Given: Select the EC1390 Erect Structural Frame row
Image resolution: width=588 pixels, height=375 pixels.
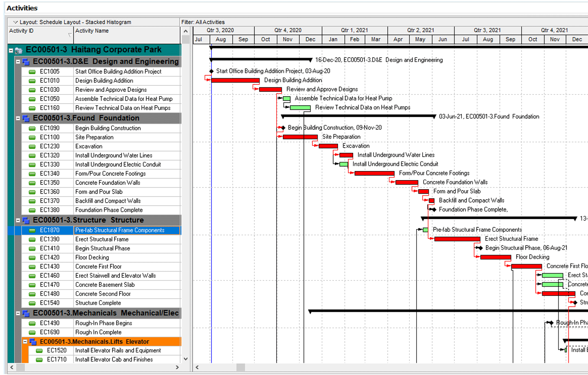Looking at the screenshot, I should coord(102,239).
